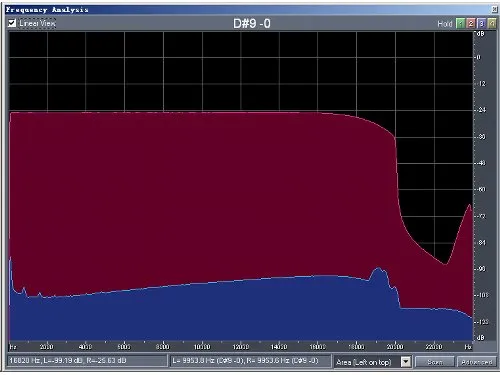Open the Advanced options button

[477, 362]
